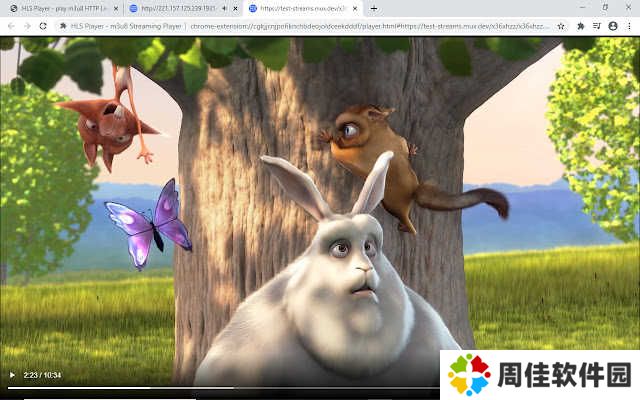640x400 pixels.
Task: Click the browser forward arrow
Action: click(x=27, y=25)
